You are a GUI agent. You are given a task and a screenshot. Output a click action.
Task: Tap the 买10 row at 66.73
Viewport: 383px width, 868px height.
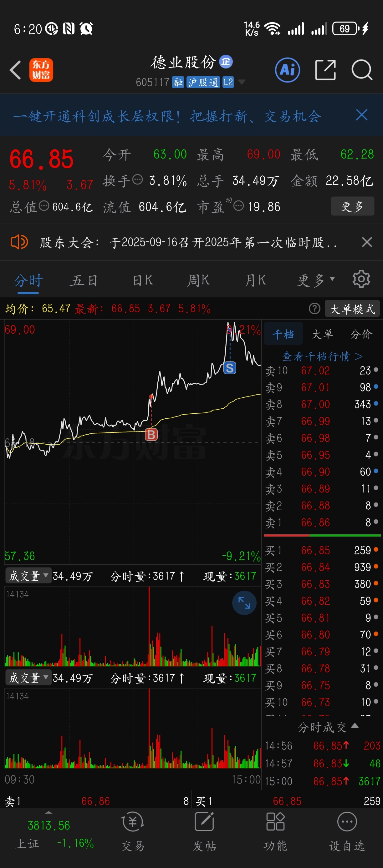(x=322, y=702)
